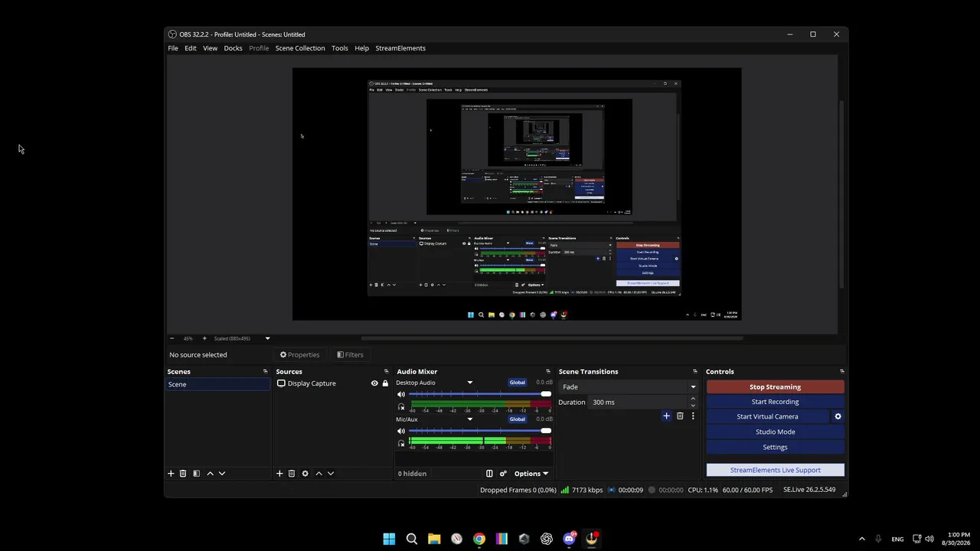Viewport: 980px width, 551px height.
Task: Toggle Mic/Aux monitoring headphone
Action: click(401, 444)
